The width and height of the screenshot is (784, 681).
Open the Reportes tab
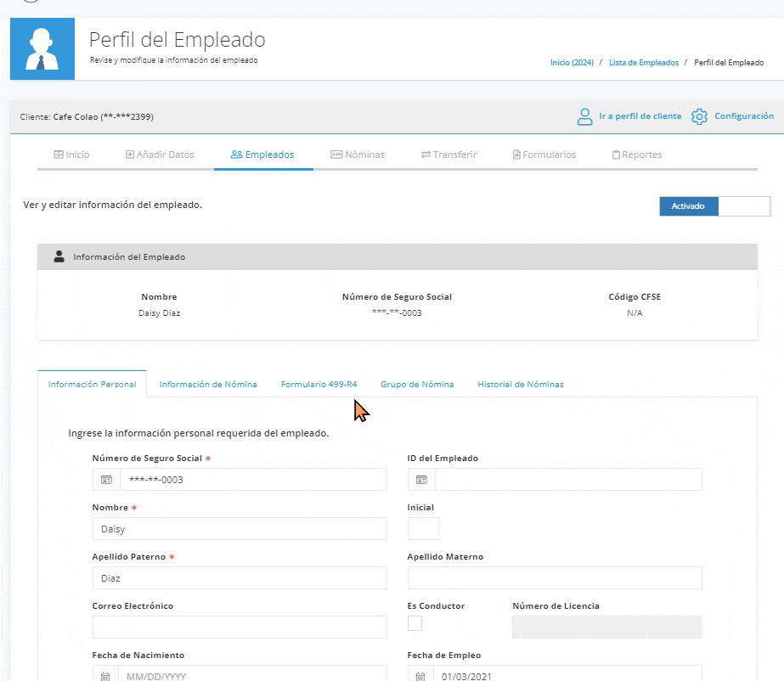[x=637, y=155]
